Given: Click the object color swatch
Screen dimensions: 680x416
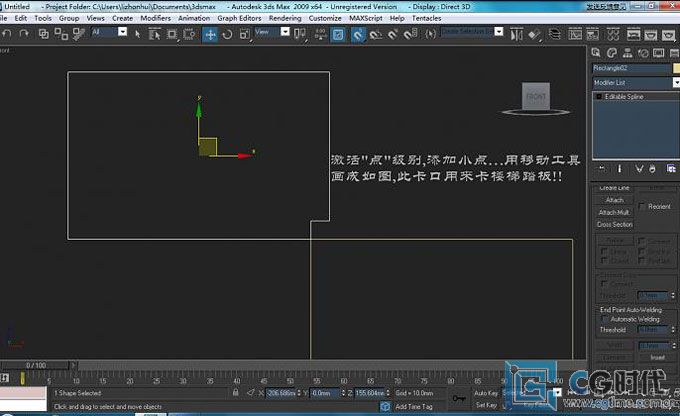Looking at the screenshot, I should pos(676,68).
